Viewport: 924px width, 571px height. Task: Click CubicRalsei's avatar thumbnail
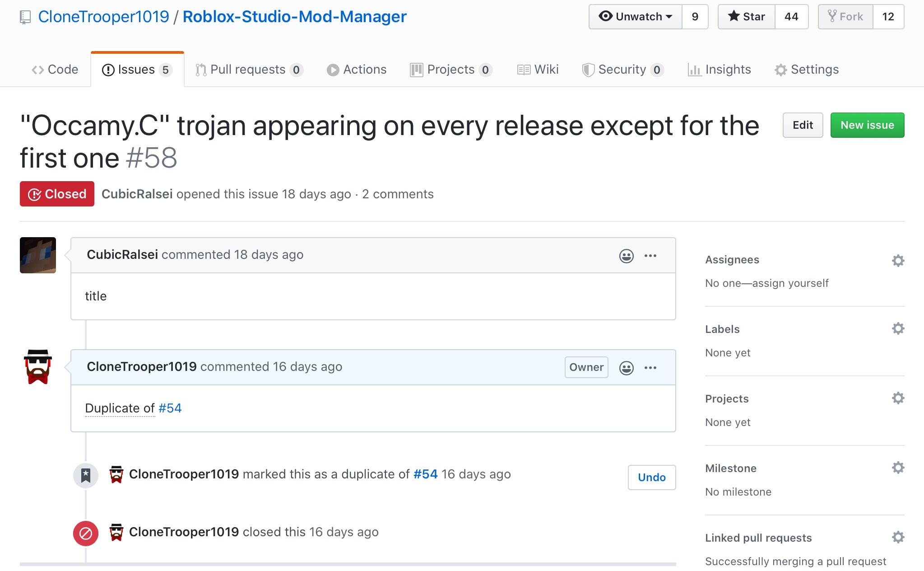[x=38, y=255]
